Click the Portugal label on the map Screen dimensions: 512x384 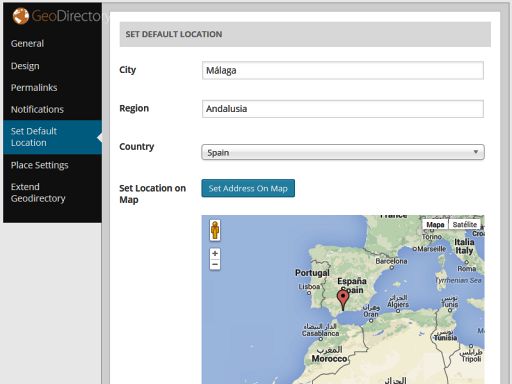pos(312,273)
